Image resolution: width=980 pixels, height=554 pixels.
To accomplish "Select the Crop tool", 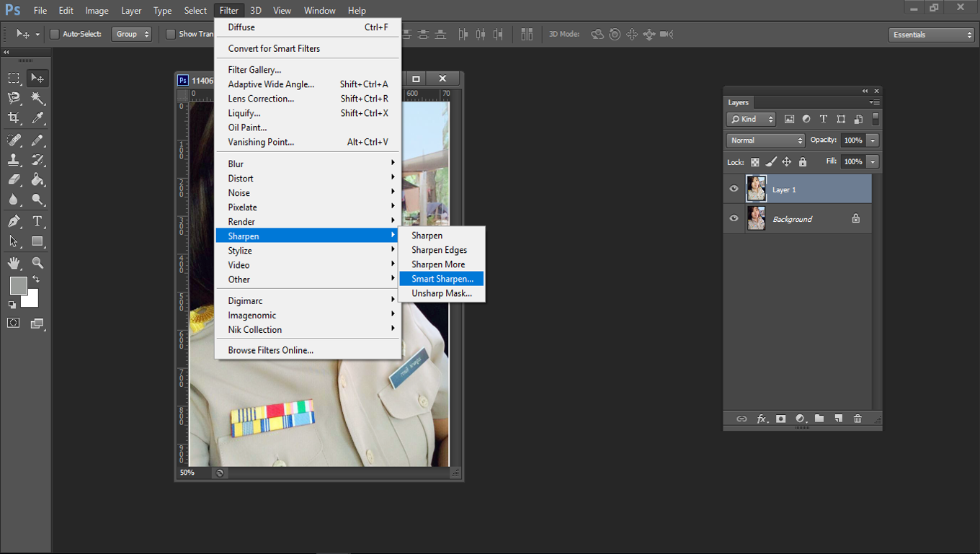I will 14,118.
